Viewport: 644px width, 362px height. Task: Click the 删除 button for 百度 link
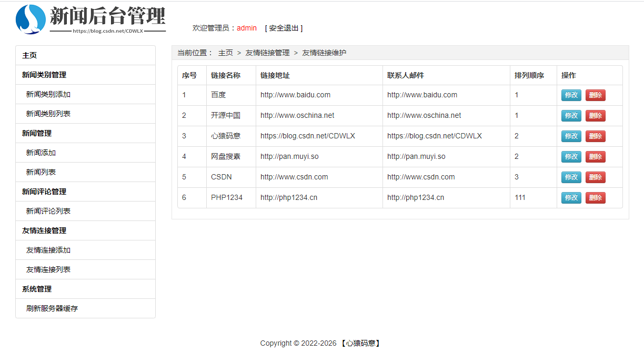(595, 95)
